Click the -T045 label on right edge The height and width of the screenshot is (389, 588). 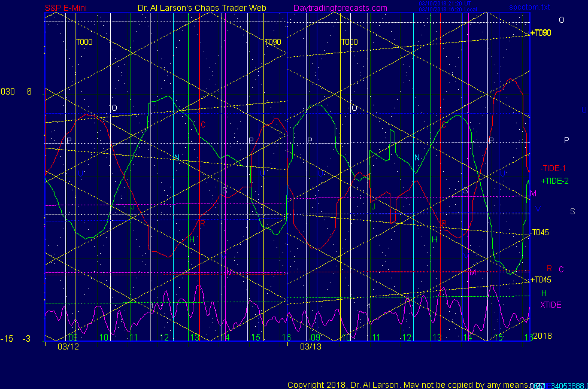(540, 233)
